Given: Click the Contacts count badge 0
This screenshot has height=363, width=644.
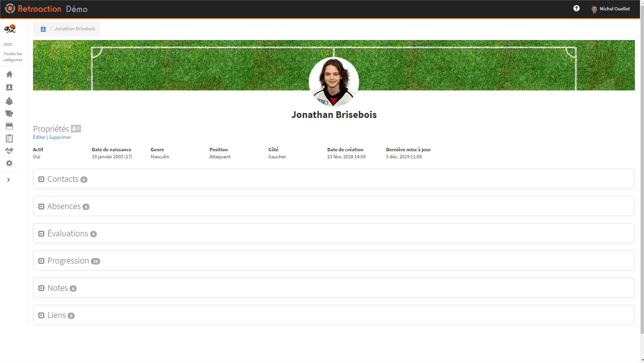Looking at the screenshot, I should tap(84, 180).
